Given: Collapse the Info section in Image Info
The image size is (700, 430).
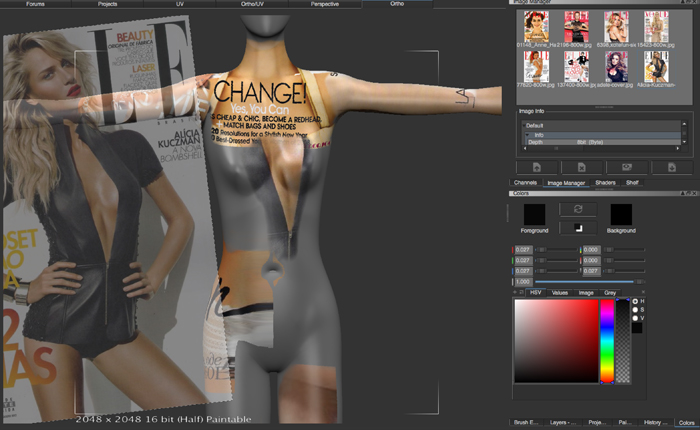Looking at the screenshot, I should tap(528, 135).
